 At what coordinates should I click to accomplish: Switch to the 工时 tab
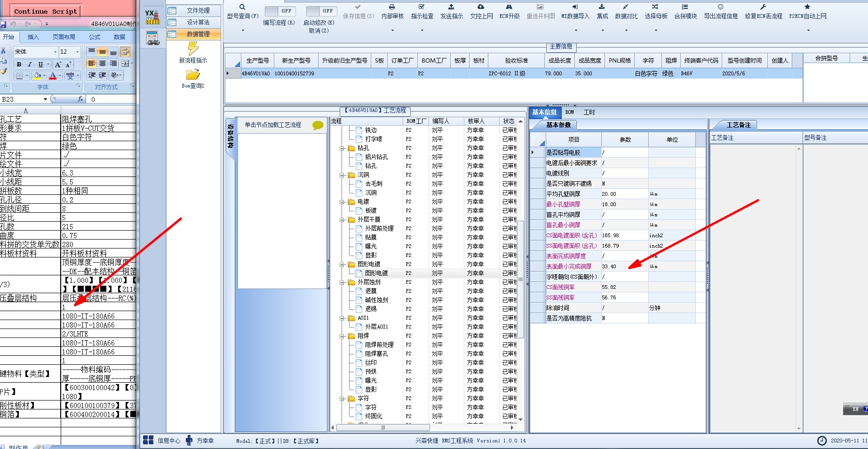tap(589, 112)
